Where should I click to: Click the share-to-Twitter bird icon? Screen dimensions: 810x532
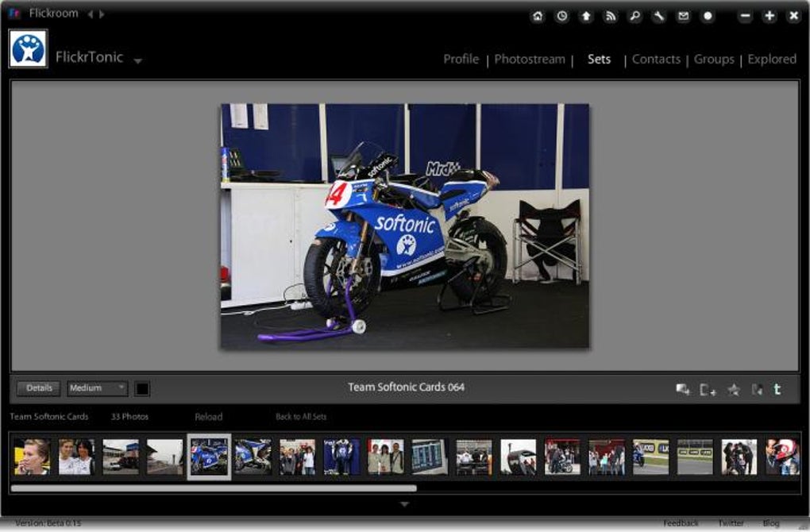pyautogui.click(x=758, y=389)
